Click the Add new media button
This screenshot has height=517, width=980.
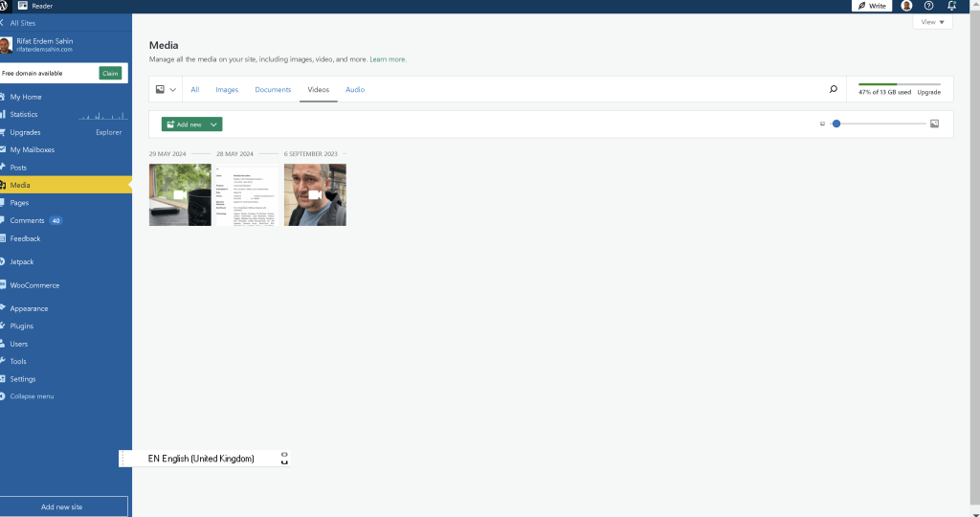tap(183, 124)
